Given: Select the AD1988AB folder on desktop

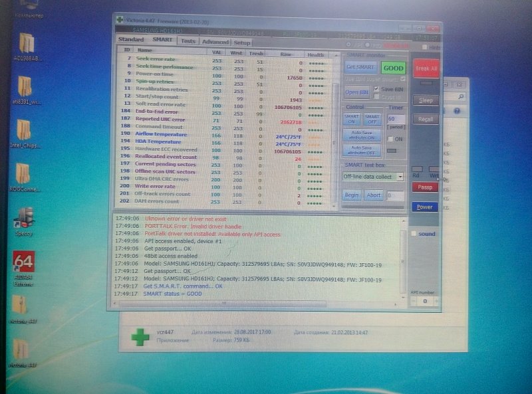Looking at the screenshot, I should [x=25, y=43].
